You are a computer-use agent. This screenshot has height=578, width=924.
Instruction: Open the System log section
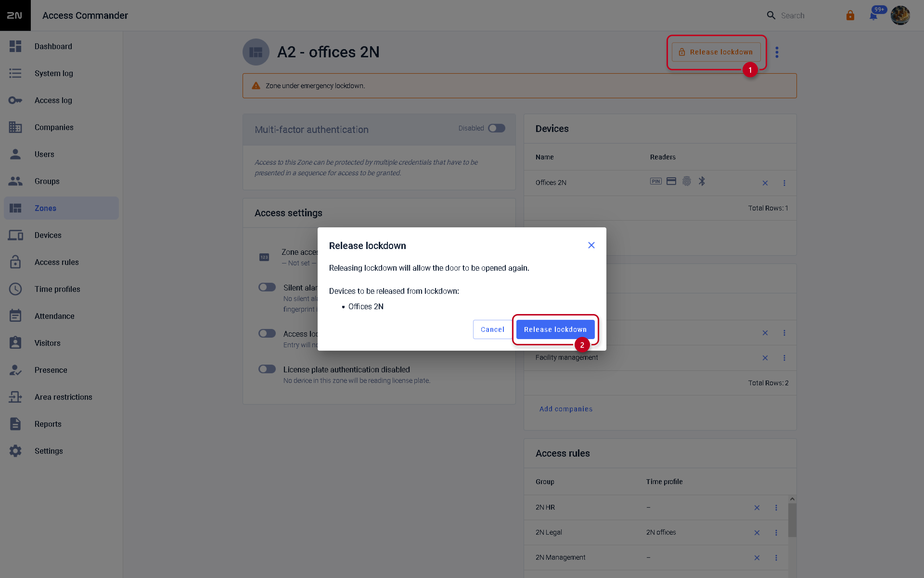point(61,73)
